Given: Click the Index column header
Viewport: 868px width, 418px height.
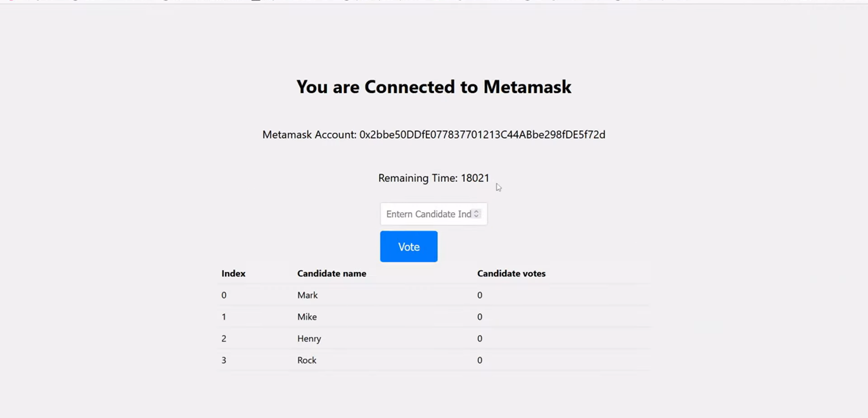Looking at the screenshot, I should [x=233, y=273].
